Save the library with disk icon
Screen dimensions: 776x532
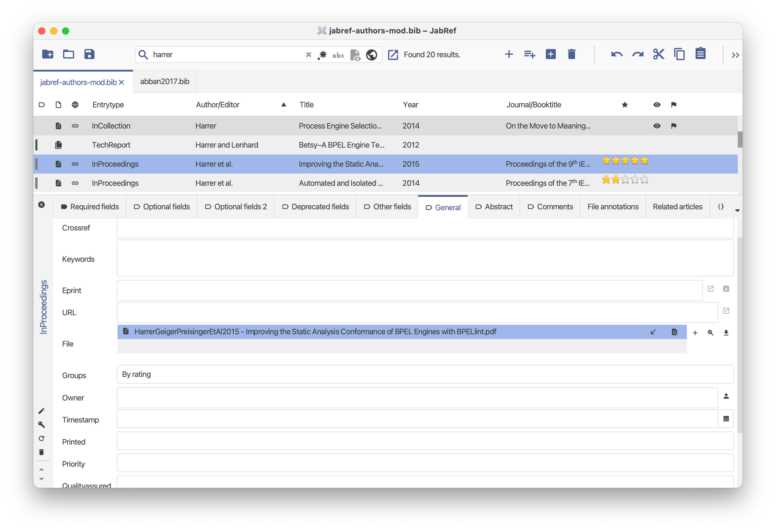89,54
